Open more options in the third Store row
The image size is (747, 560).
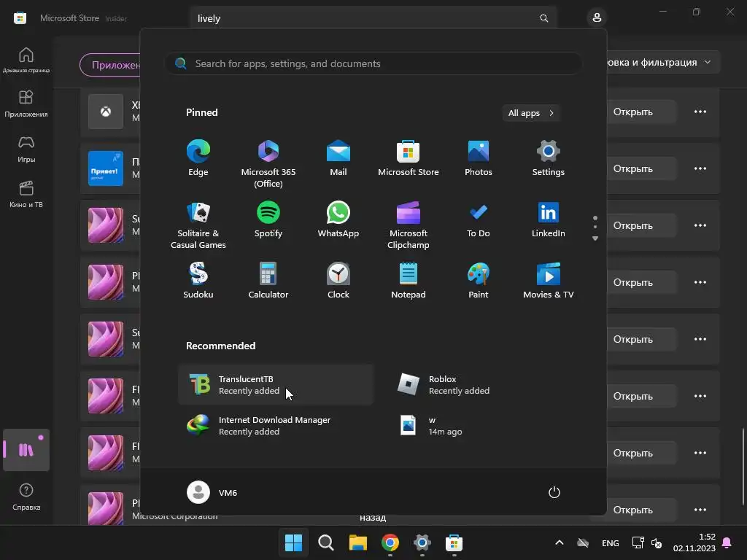pos(700,225)
